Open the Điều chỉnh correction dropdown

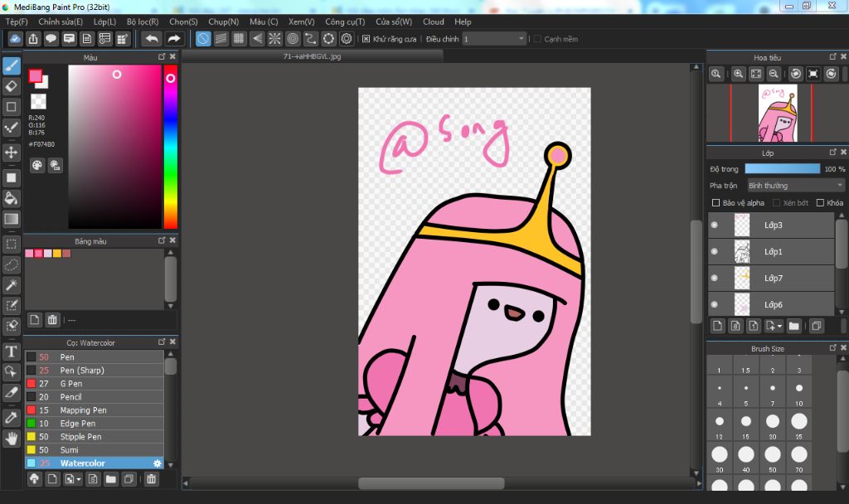click(494, 39)
